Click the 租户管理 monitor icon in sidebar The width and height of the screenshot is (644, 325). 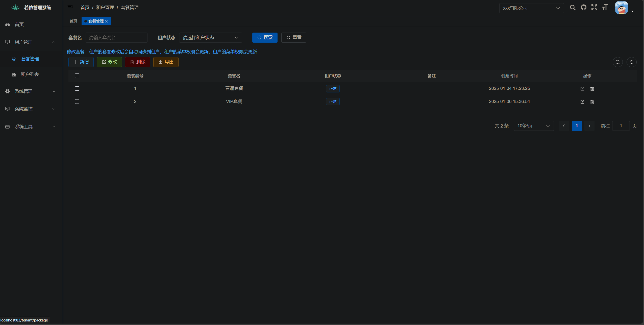pyautogui.click(x=8, y=42)
